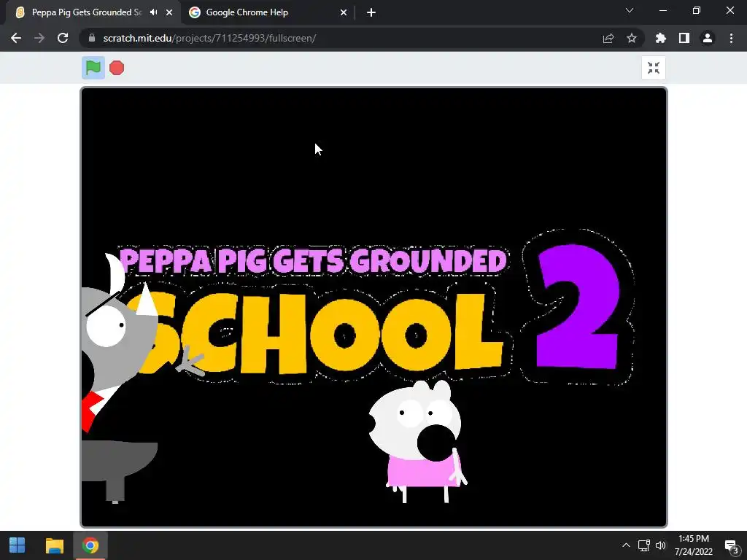747x560 pixels.
Task: Bookmark this page with the star icon
Action: pos(632,38)
